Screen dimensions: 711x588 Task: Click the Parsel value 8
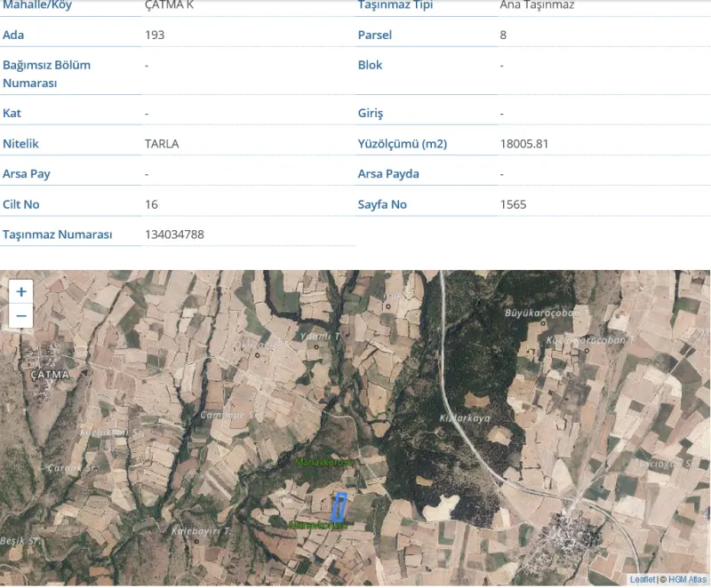click(x=503, y=35)
